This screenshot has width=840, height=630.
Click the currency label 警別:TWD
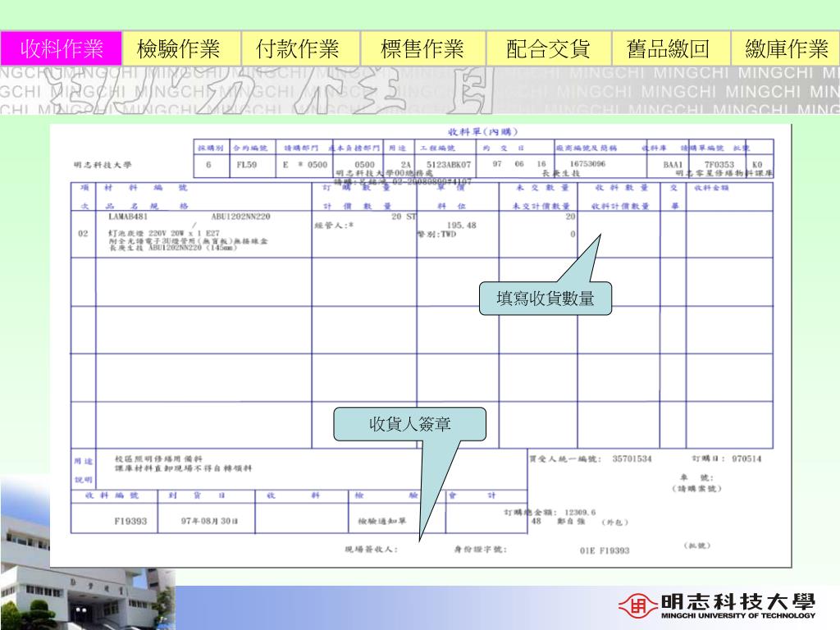click(437, 234)
